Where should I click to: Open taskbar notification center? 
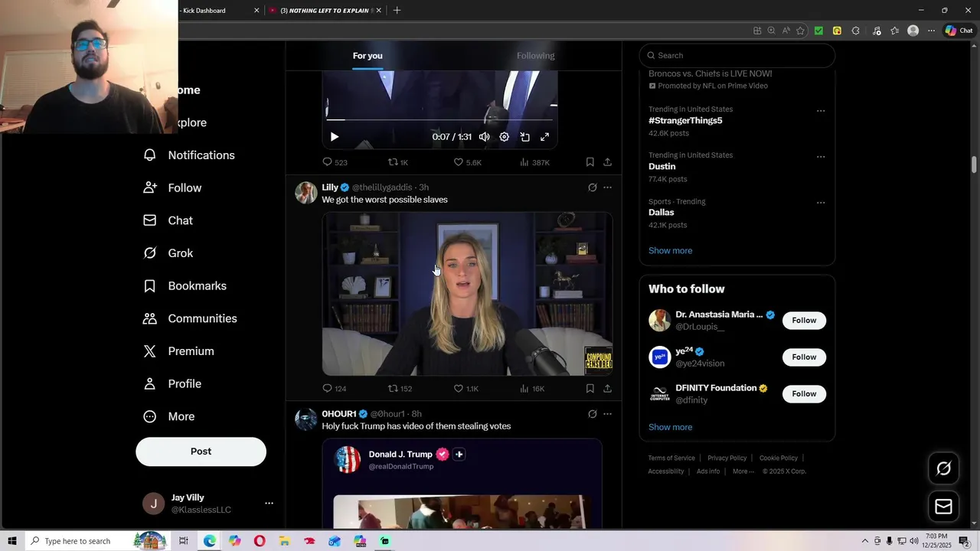964,541
